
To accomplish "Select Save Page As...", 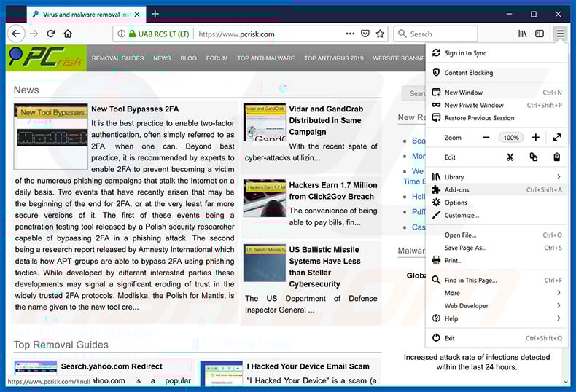I will [x=497, y=248].
